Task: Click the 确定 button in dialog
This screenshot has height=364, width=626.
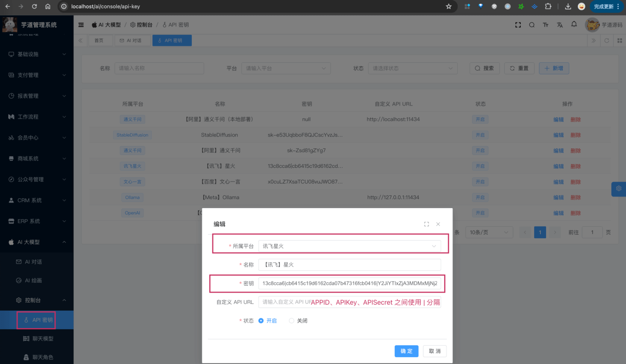Action: pyautogui.click(x=406, y=351)
